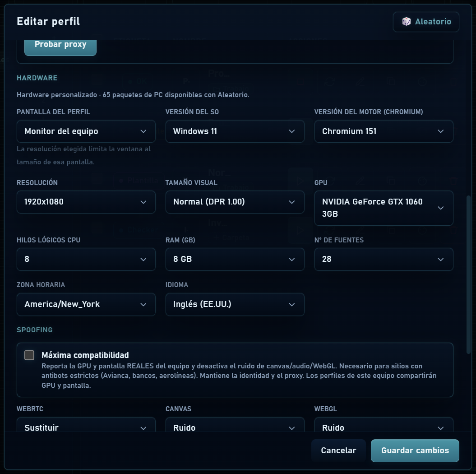Open the Canvas Ruido dropdown
The image size is (476, 474).
click(235, 425)
